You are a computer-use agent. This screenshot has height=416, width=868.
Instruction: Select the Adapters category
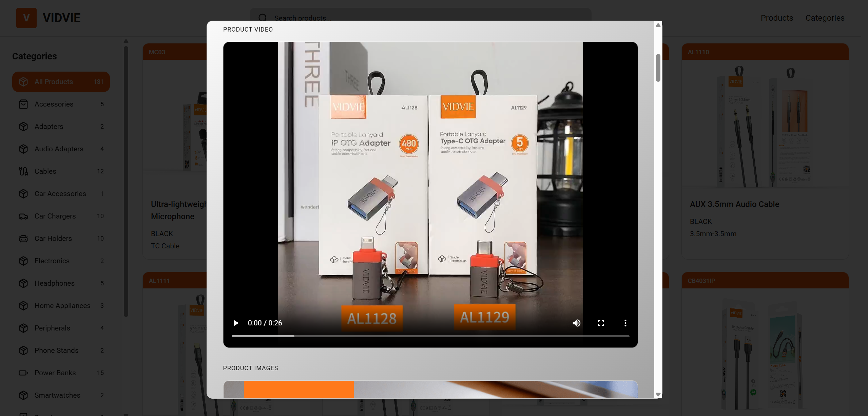pyautogui.click(x=61, y=127)
